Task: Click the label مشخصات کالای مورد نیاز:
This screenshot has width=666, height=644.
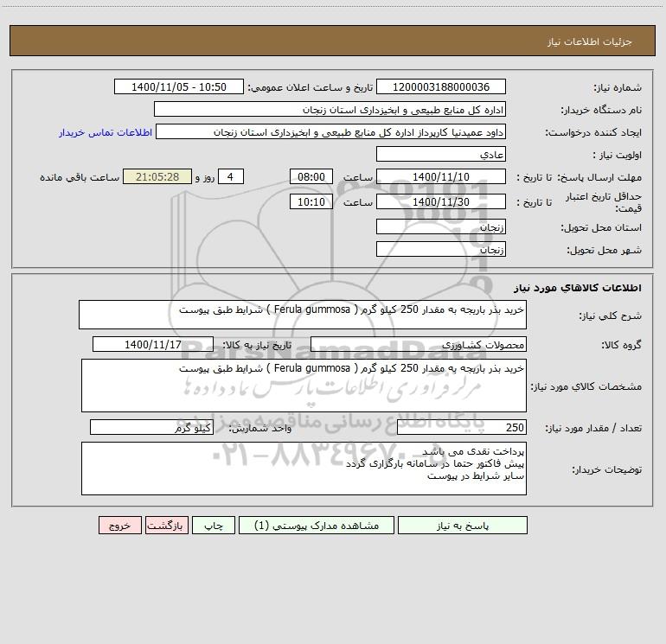Action: [x=586, y=386]
